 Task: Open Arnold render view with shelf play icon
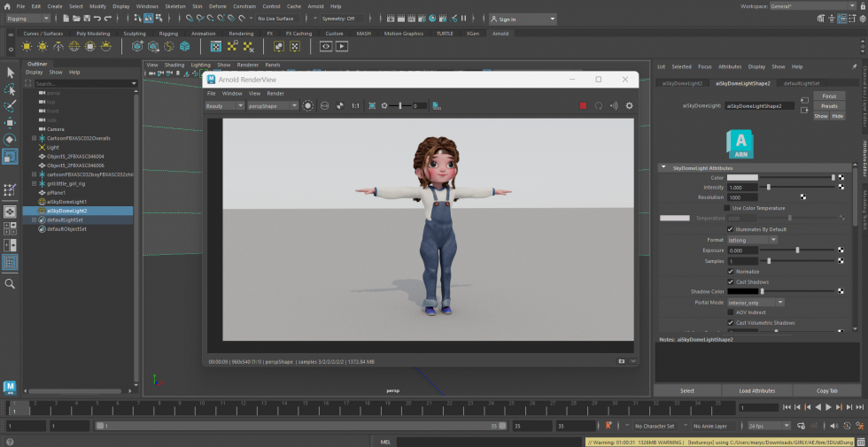(x=342, y=46)
